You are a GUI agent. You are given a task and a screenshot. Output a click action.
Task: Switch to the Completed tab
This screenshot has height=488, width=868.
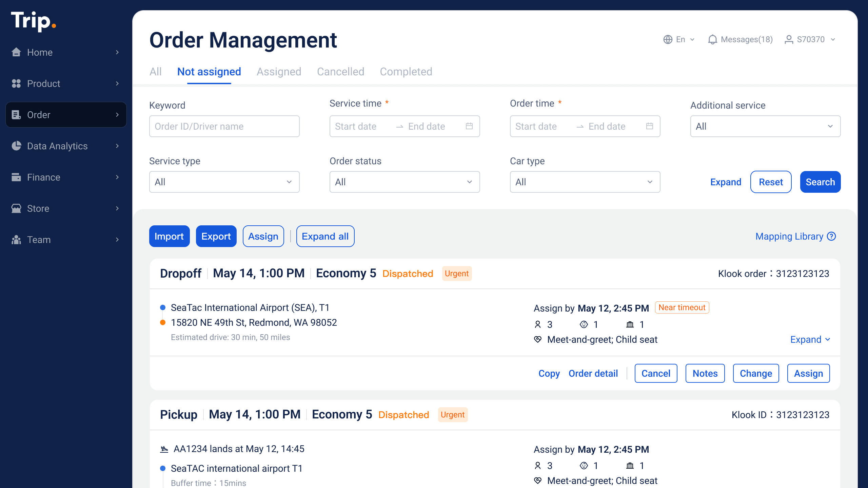(406, 72)
